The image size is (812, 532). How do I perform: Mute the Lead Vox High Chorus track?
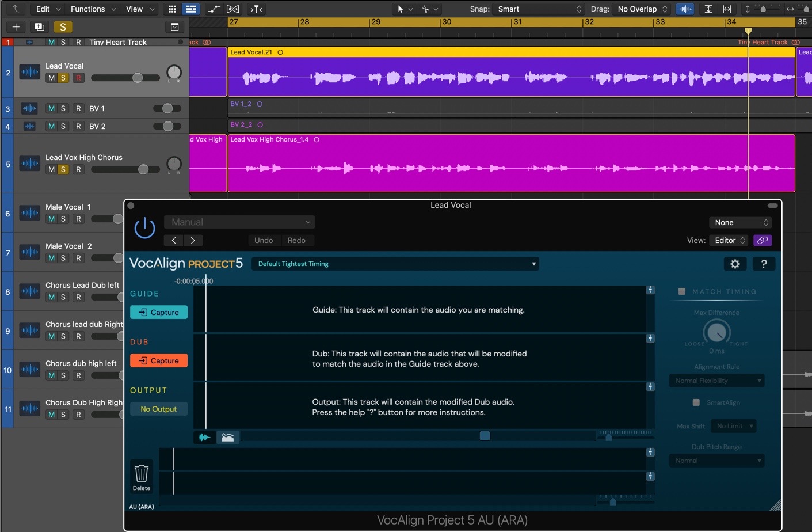52,169
